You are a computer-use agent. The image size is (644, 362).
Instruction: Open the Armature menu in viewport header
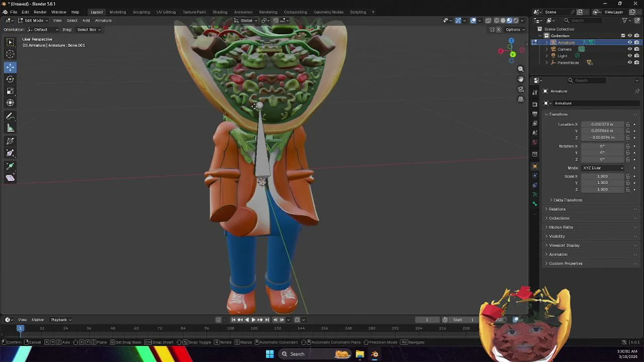(x=103, y=21)
